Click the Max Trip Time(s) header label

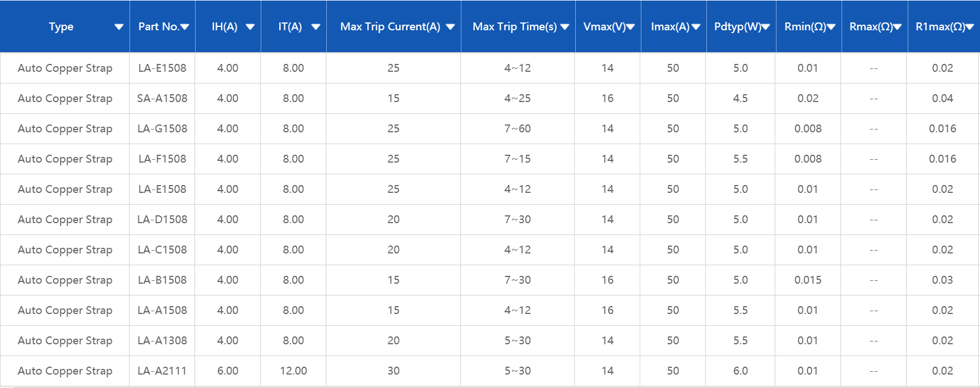(514, 27)
